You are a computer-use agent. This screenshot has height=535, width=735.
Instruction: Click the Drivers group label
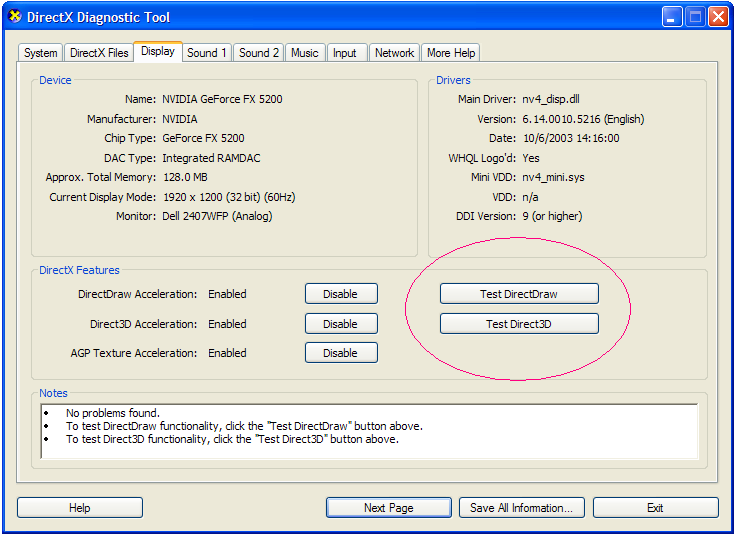[x=453, y=80]
